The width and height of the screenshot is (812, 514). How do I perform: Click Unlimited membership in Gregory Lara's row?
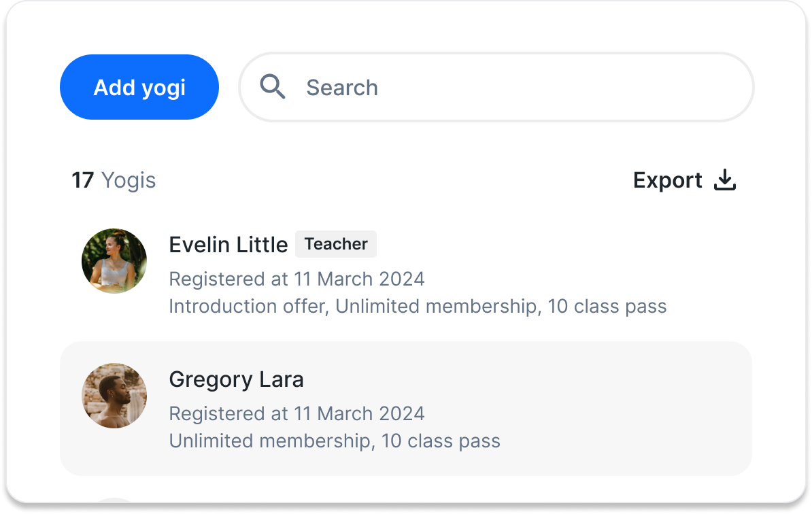(x=270, y=441)
